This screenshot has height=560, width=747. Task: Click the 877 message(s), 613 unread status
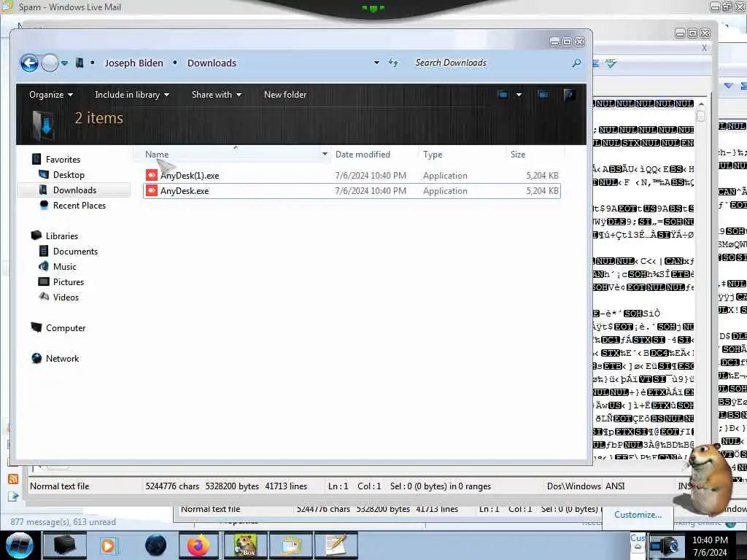pos(63,522)
